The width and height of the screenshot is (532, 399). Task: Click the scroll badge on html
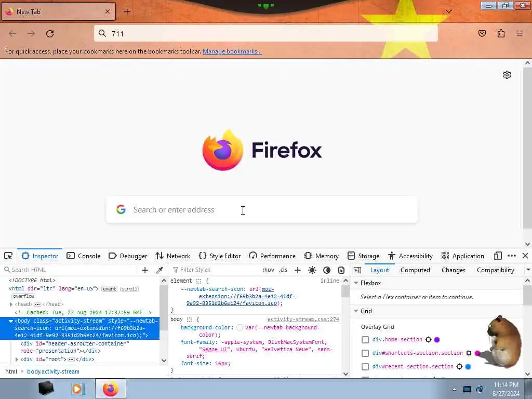(x=129, y=289)
